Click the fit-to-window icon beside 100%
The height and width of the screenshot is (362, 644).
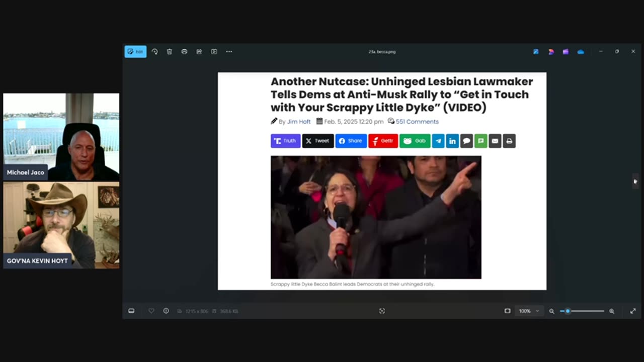[507, 311]
